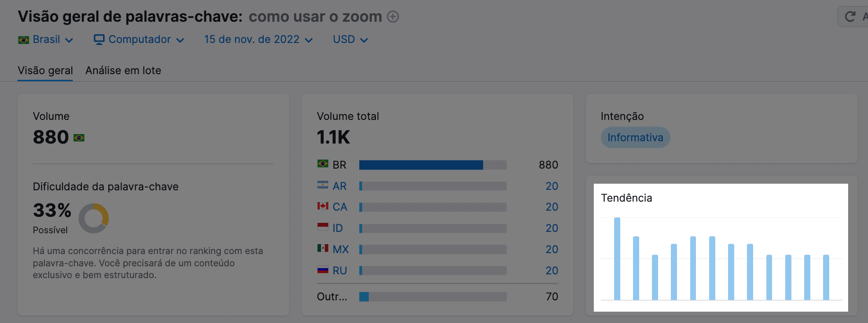This screenshot has width=868, height=323.
Task: Click the Brazil flag next to volume 880
Action: pos(79,138)
